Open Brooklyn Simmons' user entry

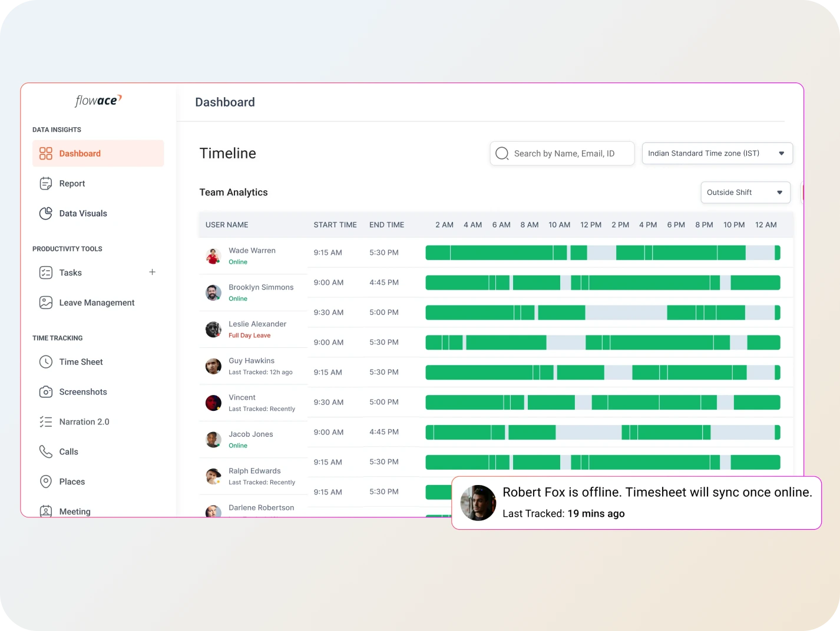(261, 287)
